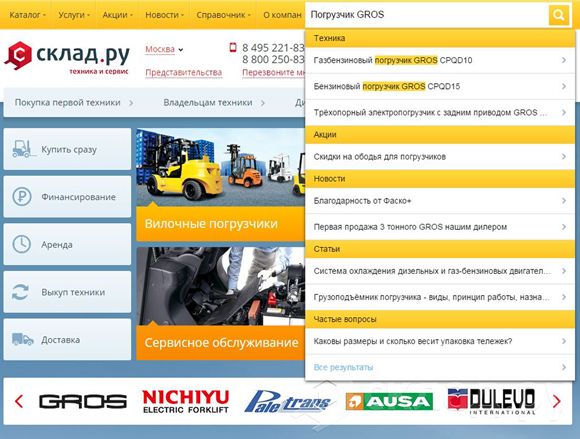This screenshot has width=580, height=439.
Task: Click the Склад.ру logo
Action: coord(67,58)
